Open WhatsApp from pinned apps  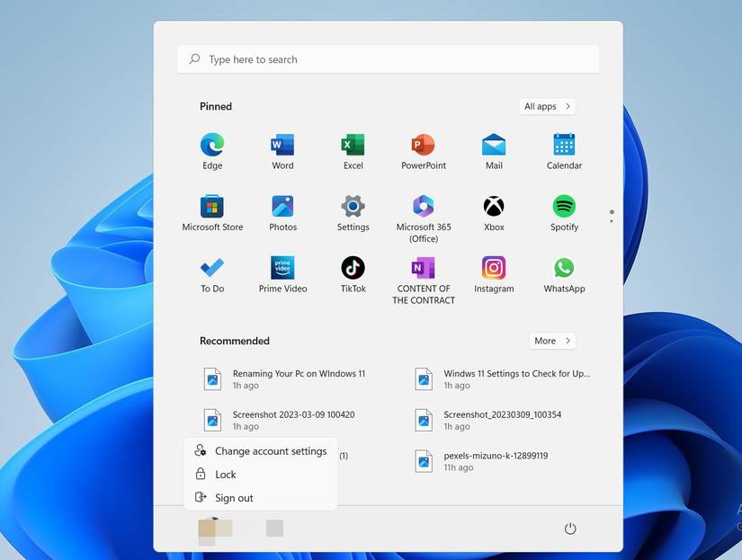(x=564, y=268)
